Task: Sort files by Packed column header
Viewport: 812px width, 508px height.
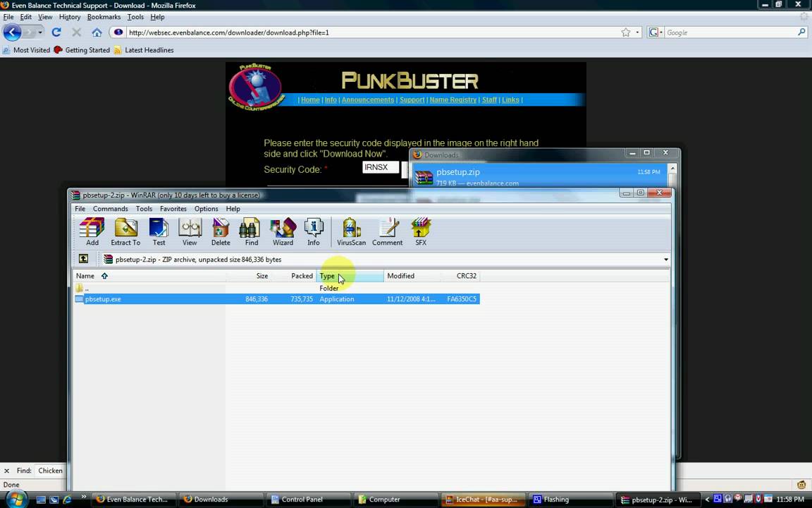Action: click(294, 276)
